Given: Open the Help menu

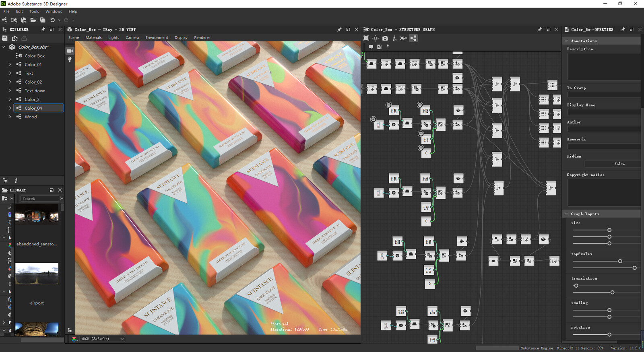Looking at the screenshot, I should 73,11.
